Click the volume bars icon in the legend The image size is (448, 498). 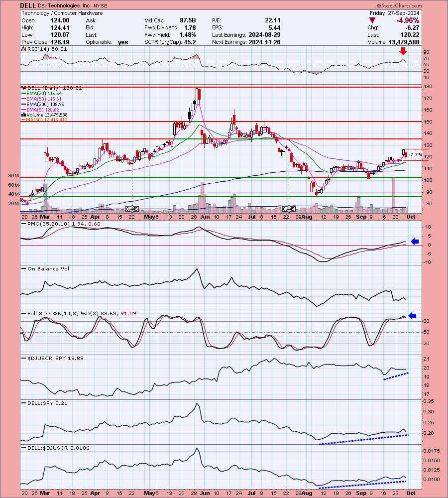[24, 115]
